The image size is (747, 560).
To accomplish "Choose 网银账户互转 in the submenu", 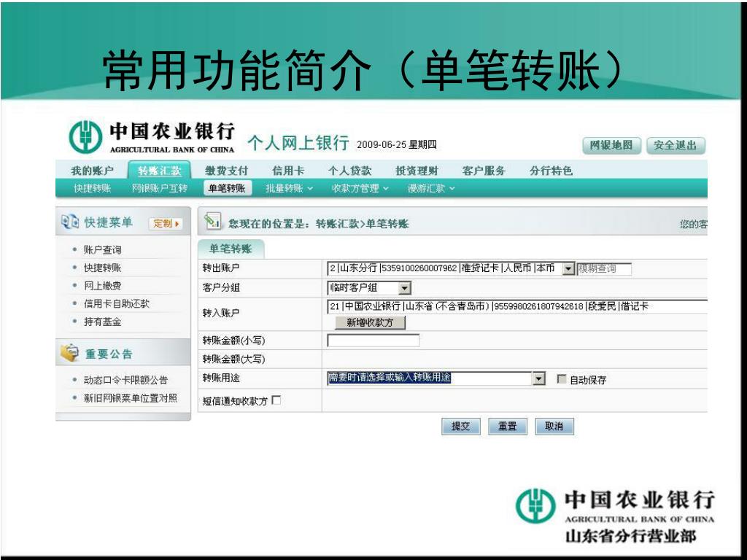I will point(160,188).
